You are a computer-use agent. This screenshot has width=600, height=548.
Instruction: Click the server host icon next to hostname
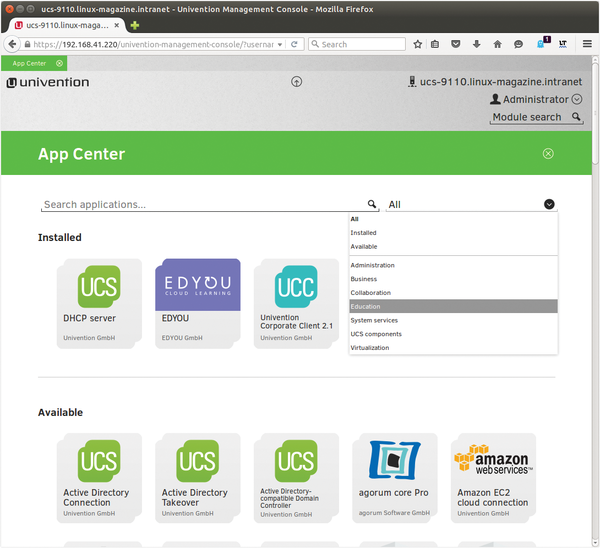412,82
